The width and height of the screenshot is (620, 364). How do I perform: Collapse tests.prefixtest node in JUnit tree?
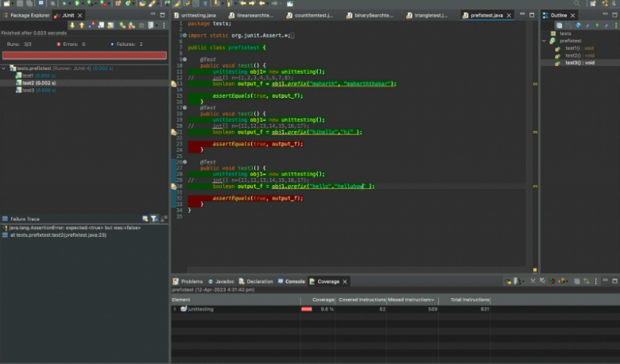[x=3, y=68]
